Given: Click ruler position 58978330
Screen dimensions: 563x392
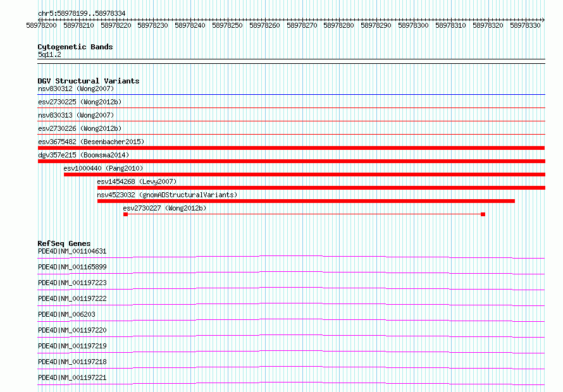Looking at the screenshot, I should 525,25.
